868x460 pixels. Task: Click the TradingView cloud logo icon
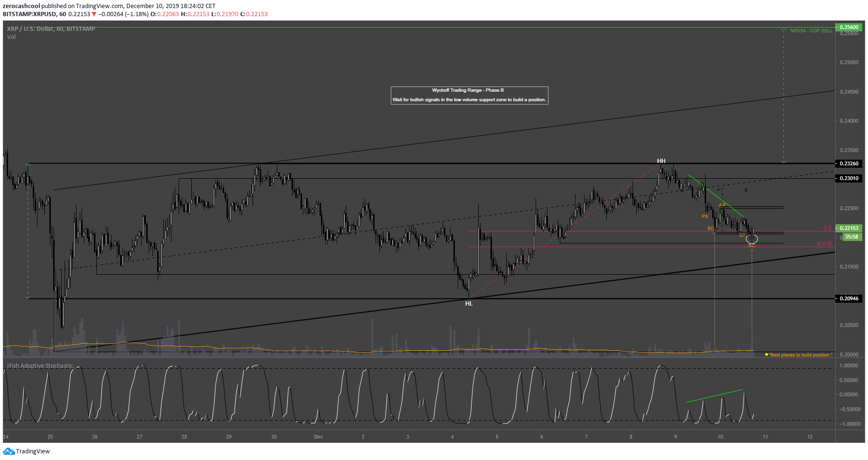pos(9,451)
